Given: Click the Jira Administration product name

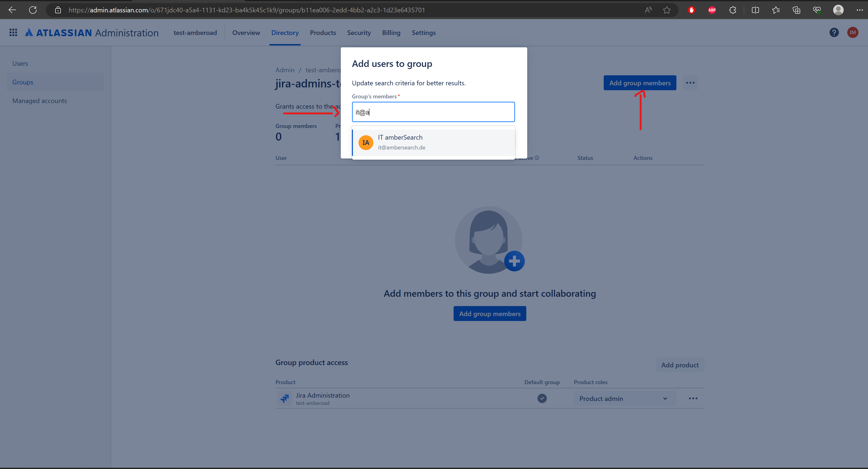Looking at the screenshot, I should pyautogui.click(x=322, y=395).
